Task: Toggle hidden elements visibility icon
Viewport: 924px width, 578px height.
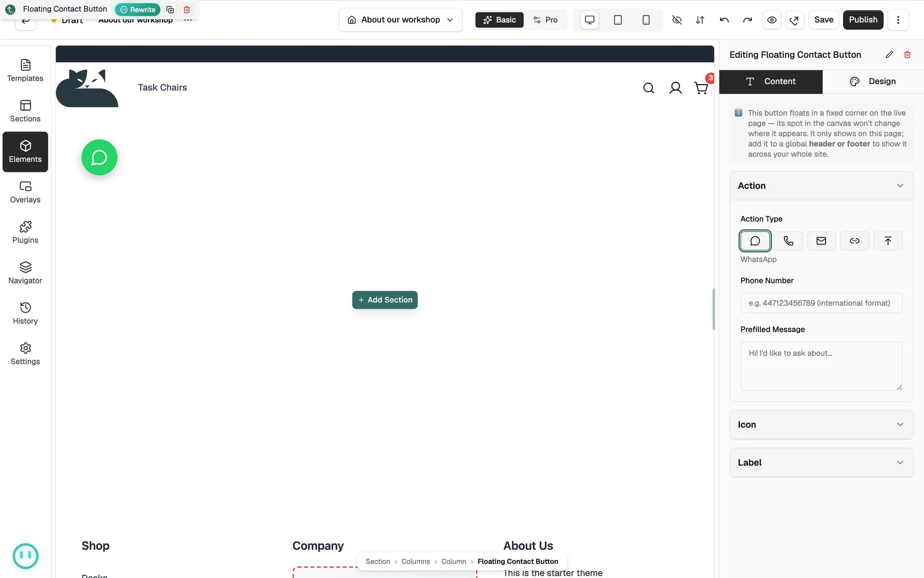Action: coord(677,20)
